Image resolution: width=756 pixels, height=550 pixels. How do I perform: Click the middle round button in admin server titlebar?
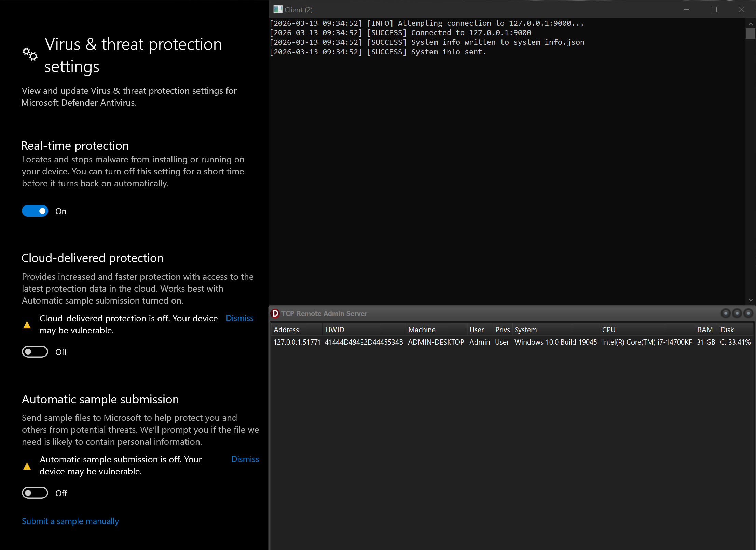pos(737,313)
